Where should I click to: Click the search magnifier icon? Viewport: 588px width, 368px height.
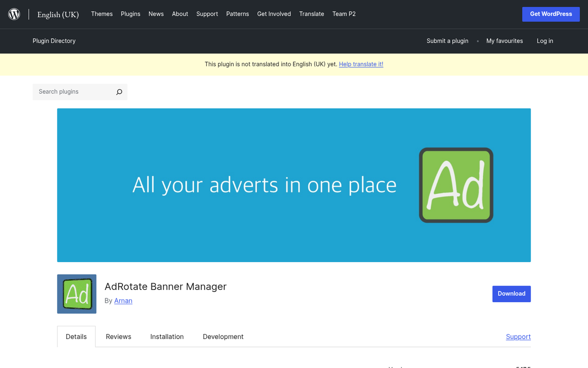click(x=119, y=92)
